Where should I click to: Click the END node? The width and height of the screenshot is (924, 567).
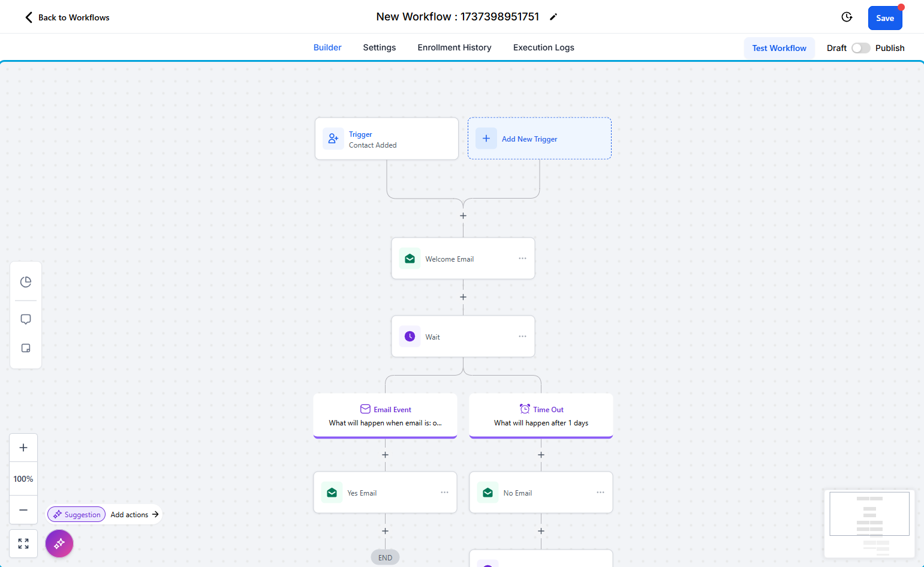pyautogui.click(x=385, y=557)
